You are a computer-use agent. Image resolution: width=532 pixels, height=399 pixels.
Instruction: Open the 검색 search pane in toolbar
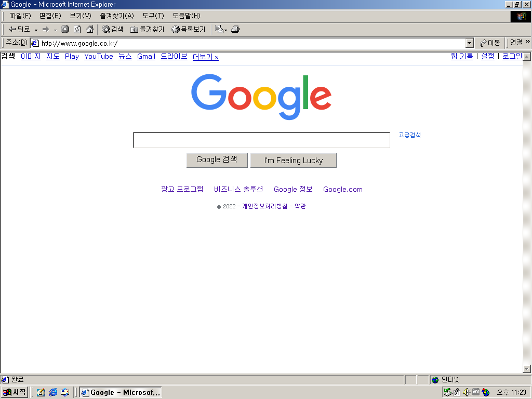(x=113, y=30)
